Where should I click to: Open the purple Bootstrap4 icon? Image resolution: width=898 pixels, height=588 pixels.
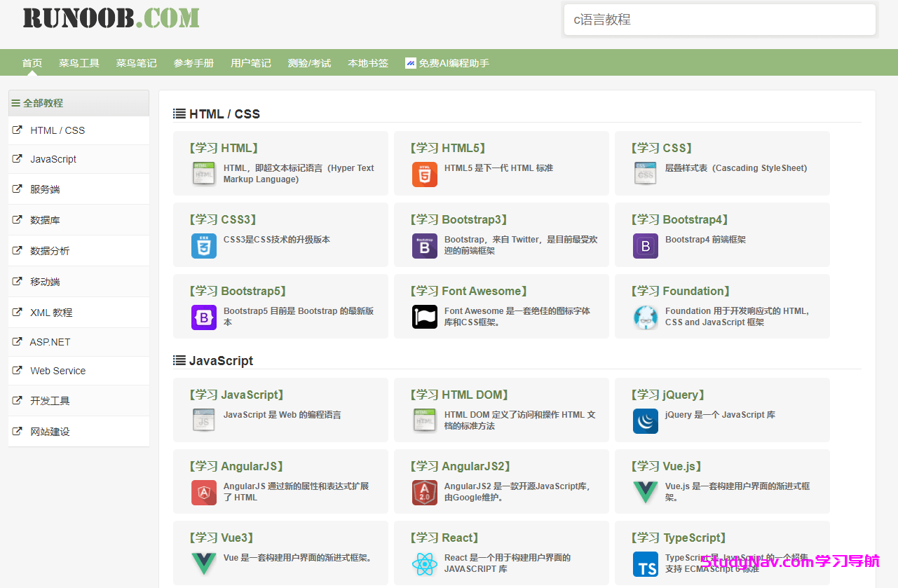(x=645, y=246)
